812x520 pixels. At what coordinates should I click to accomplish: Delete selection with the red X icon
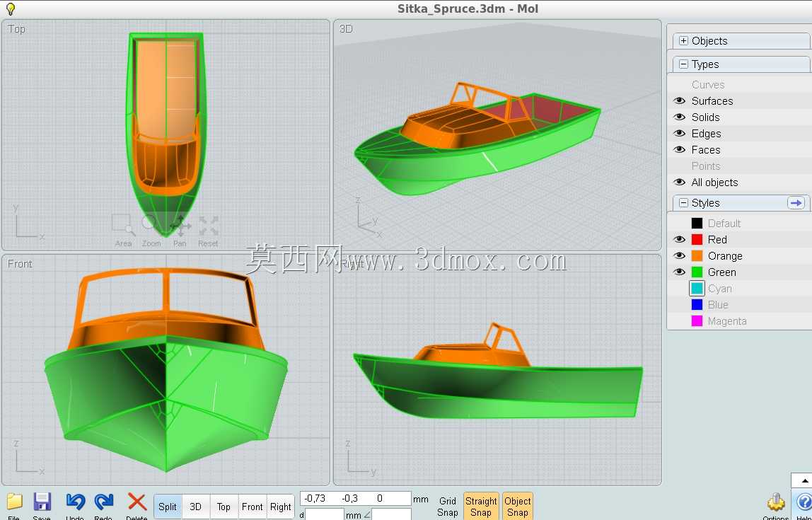[x=137, y=502]
